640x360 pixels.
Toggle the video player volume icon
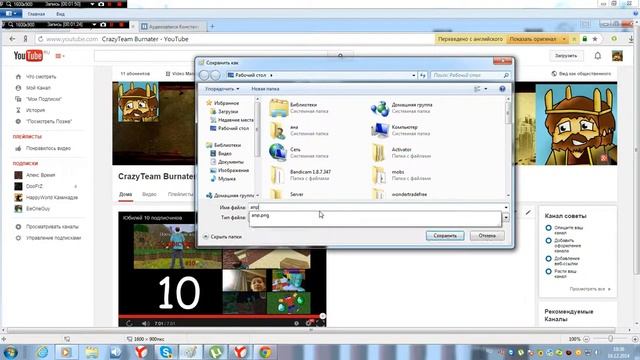(x=145, y=323)
